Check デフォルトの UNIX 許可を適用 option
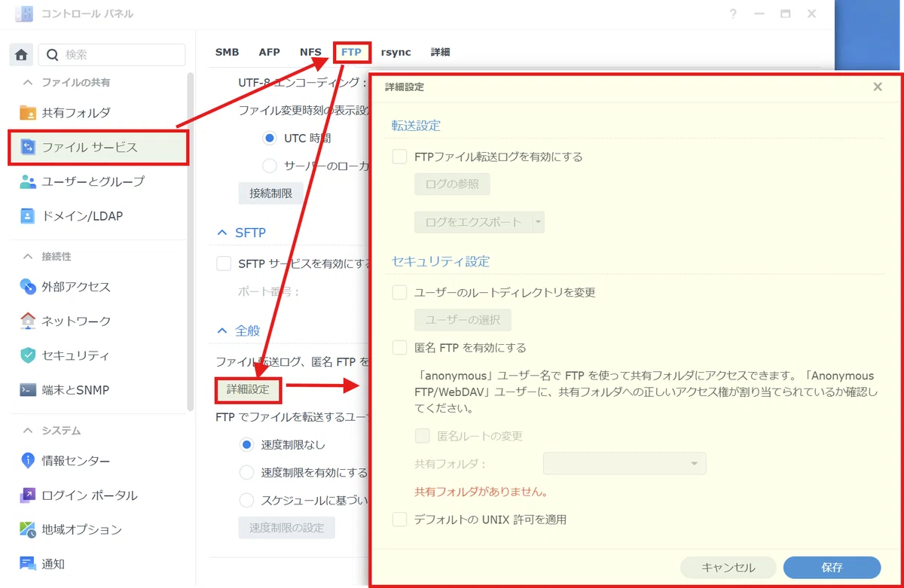This screenshot has height=588, width=904. (x=399, y=519)
